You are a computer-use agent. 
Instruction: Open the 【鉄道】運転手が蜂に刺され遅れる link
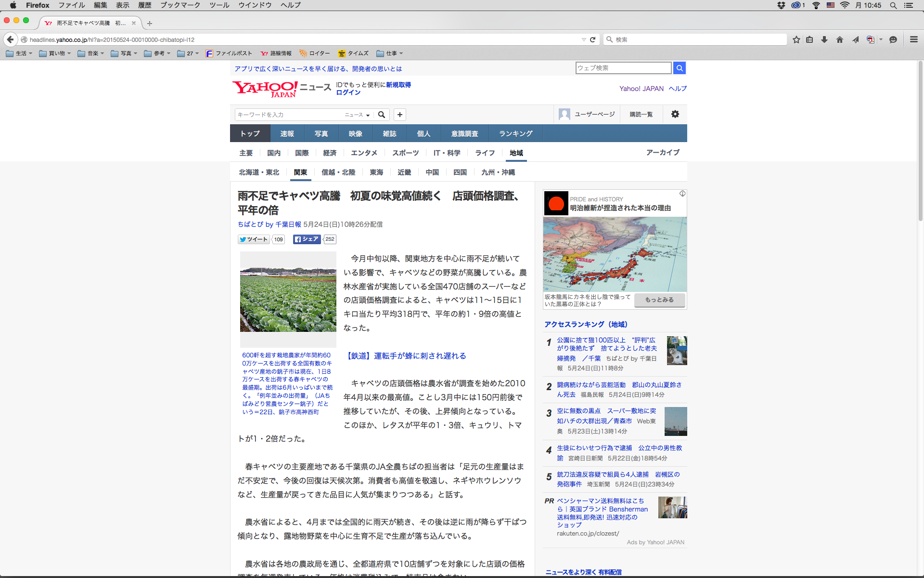(406, 356)
